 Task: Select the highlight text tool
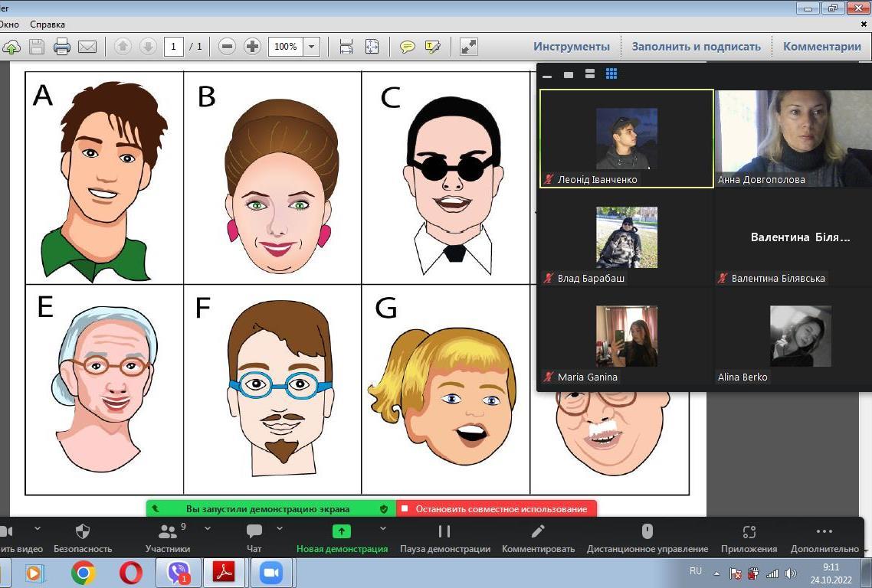[432, 47]
